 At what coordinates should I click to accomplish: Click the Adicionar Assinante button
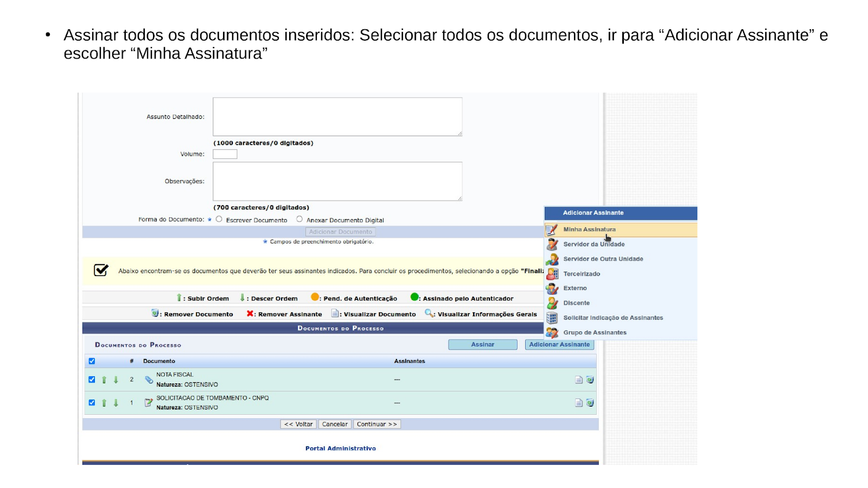point(559,345)
